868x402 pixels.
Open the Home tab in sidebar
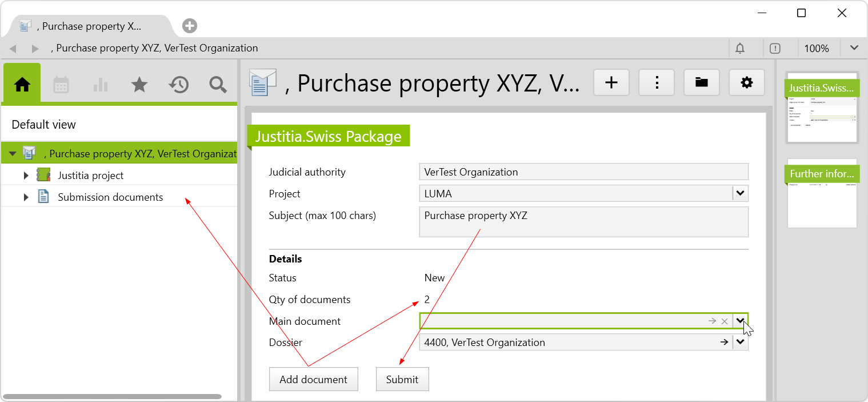click(22, 85)
